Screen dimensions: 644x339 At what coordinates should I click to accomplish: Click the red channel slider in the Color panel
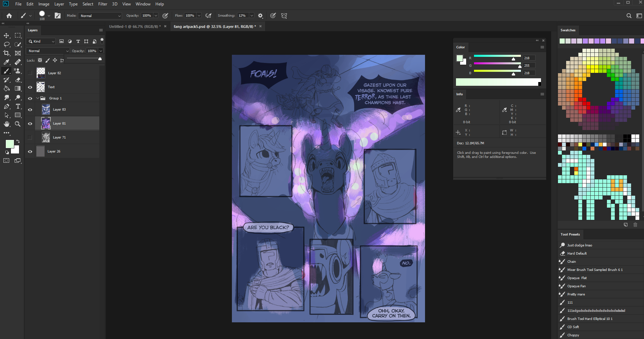[497, 56]
